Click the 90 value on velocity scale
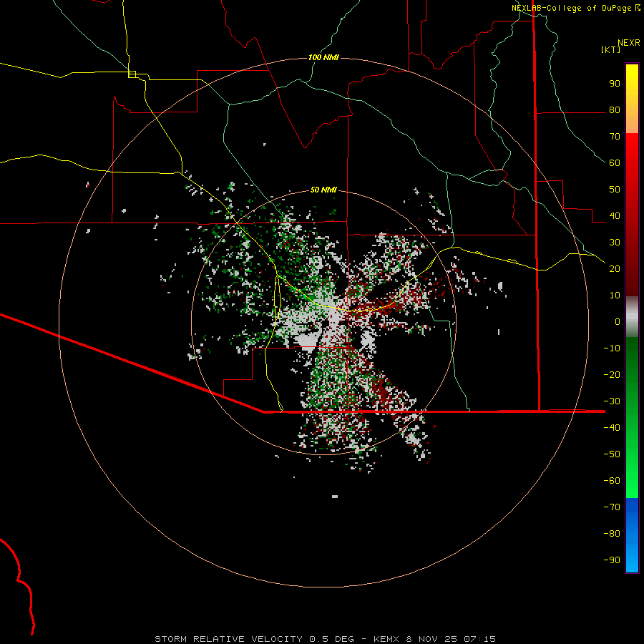This screenshot has width=644, height=644. 615,84
